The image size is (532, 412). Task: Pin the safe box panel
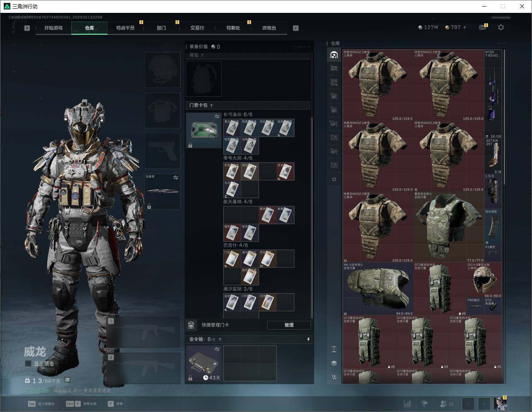pos(308,339)
